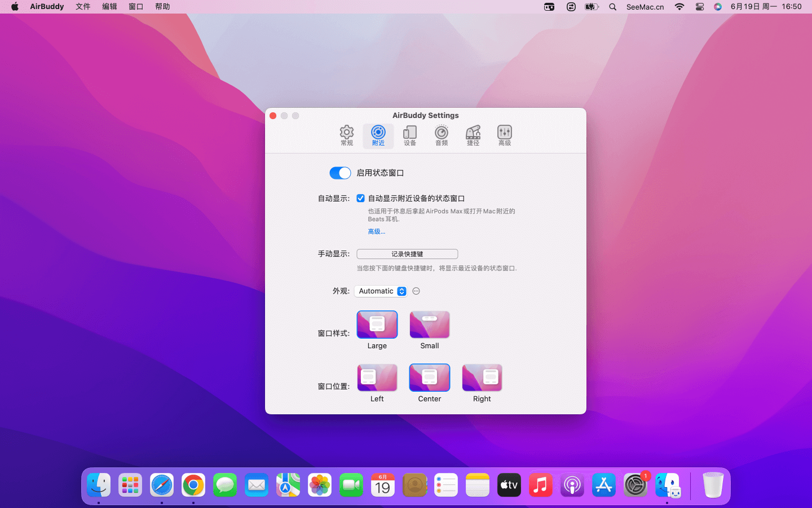Choose the Small window style
This screenshot has height=508, width=812.
(429, 325)
